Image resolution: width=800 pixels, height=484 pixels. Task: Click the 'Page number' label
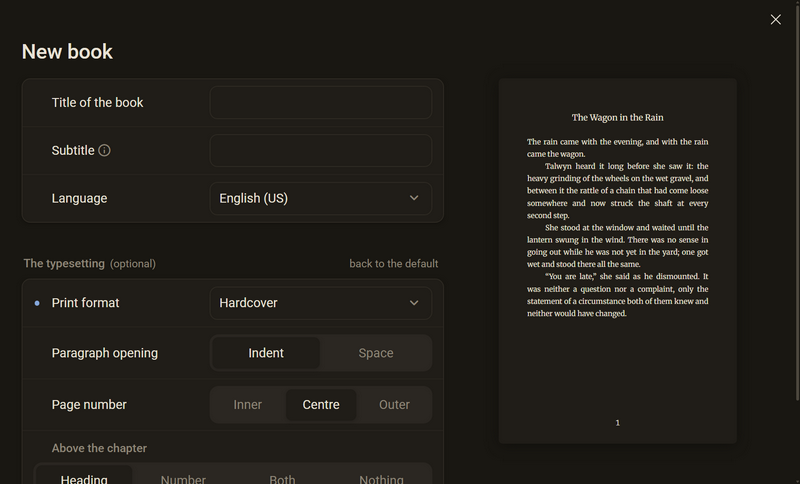(x=89, y=404)
